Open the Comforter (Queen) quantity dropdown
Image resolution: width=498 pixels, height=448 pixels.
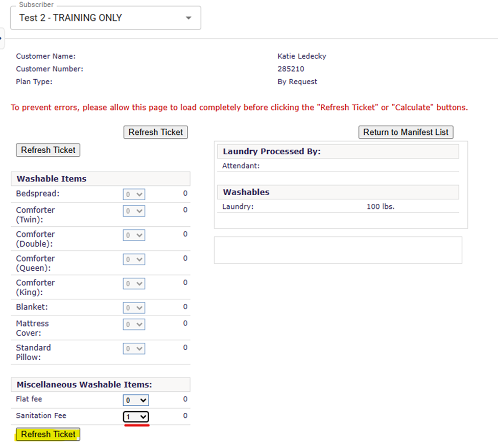[x=134, y=259]
